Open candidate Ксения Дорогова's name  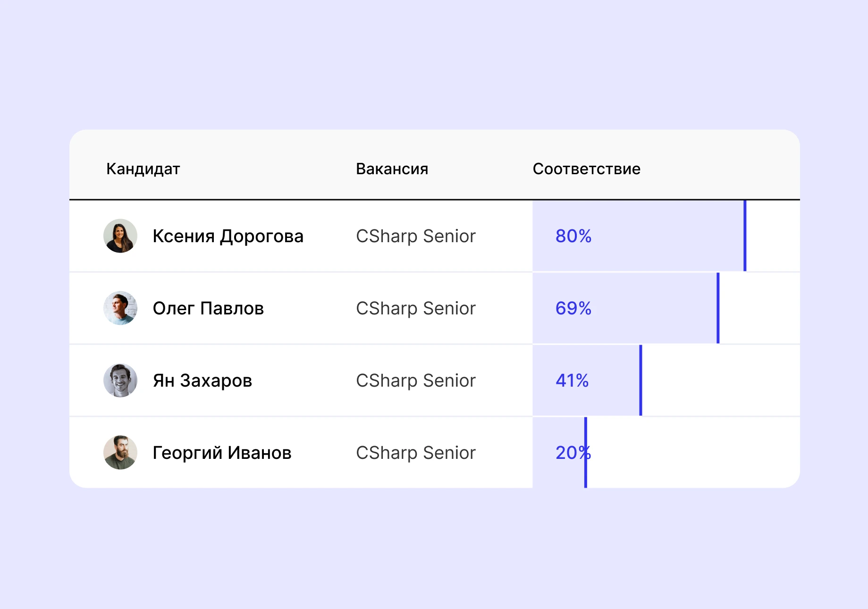point(228,236)
